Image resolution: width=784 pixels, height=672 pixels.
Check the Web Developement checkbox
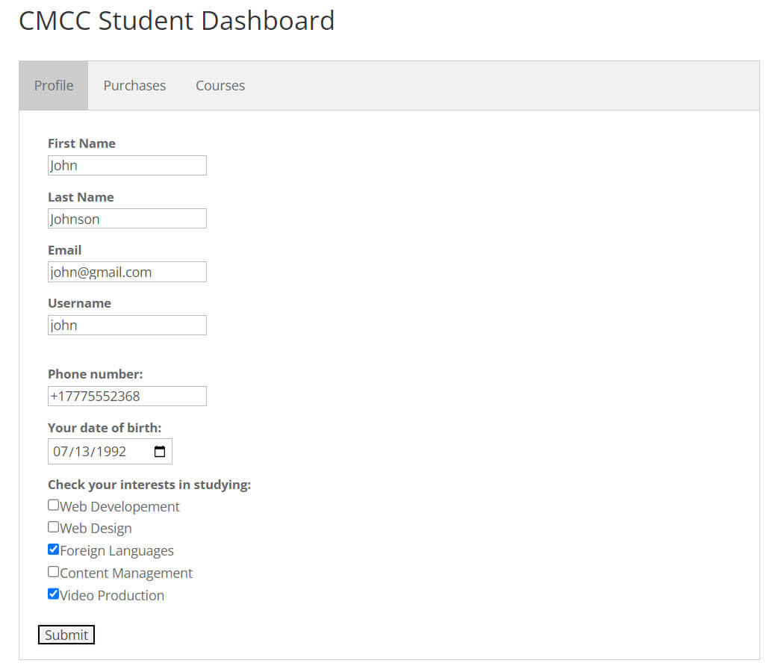coord(53,505)
